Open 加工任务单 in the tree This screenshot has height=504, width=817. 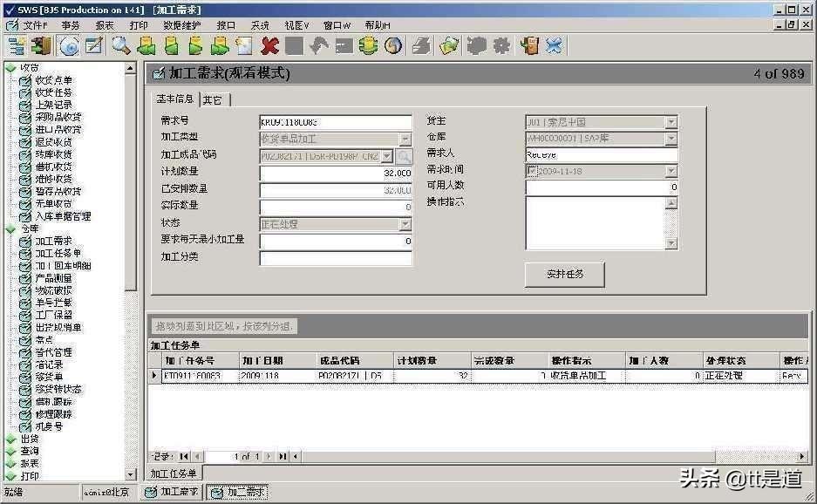pos(58,253)
